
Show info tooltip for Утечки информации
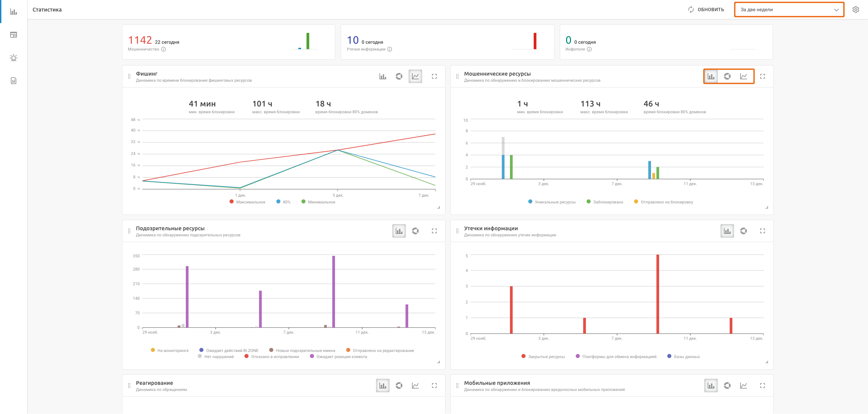[390, 49]
